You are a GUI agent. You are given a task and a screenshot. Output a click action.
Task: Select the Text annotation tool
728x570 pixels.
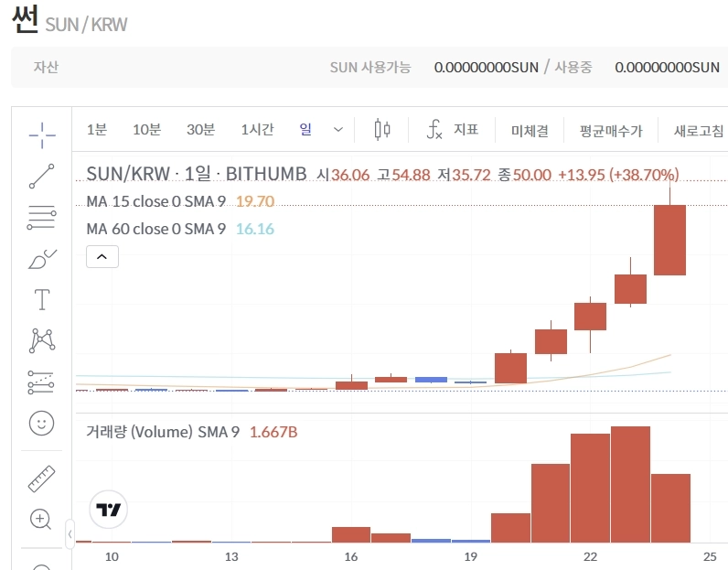[x=42, y=299]
